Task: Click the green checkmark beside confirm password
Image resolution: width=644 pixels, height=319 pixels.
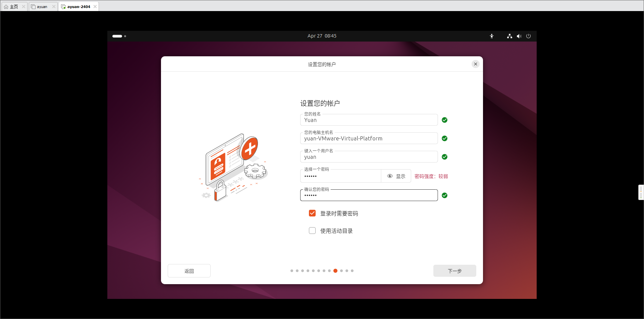Action: [x=444, y=195]
